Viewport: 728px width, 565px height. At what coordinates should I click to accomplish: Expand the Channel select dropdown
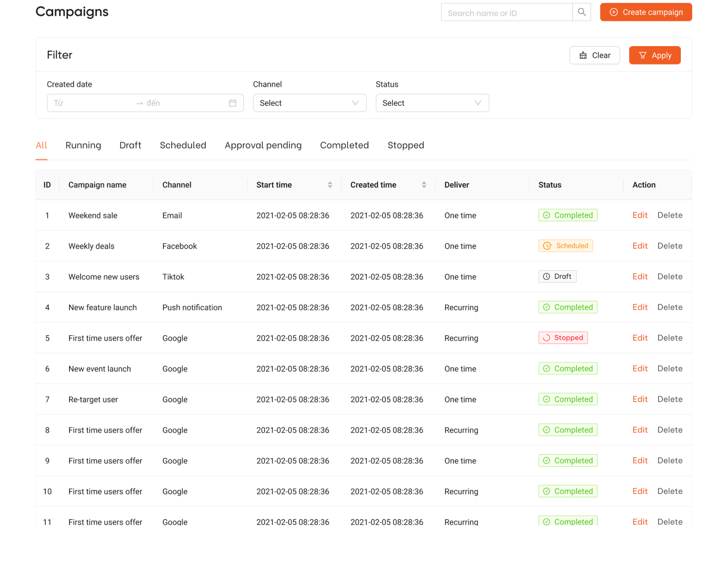pyautogui.click(x=309, y=103)
